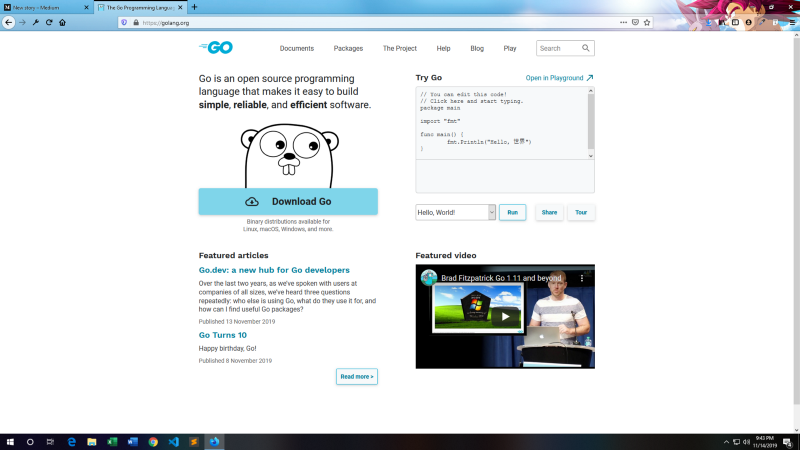The height and width of the screenshot is (450, 800).
Task: Open Visual Studio Code from taskbar
Action: point(173,441)
